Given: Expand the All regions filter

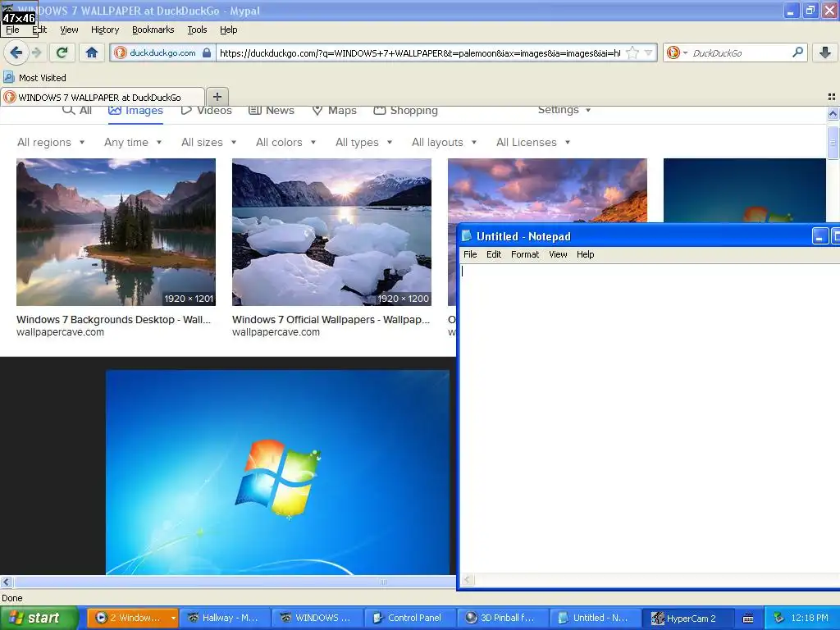Looking at the screenshot, I should [51, 142].
